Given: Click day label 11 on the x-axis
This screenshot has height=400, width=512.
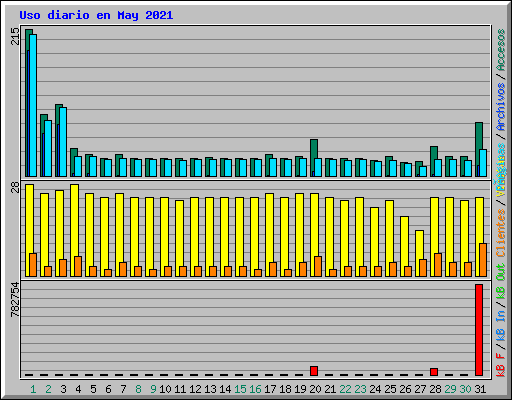Looking at the screenshot, I should [180, 389].
